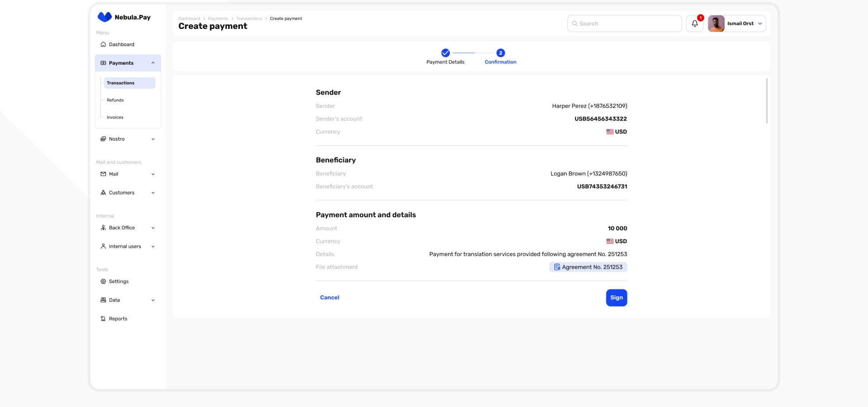Viewport: 868px width, 407px height.
Task: Click the Dashboard home icon
Action: [103, 44]
